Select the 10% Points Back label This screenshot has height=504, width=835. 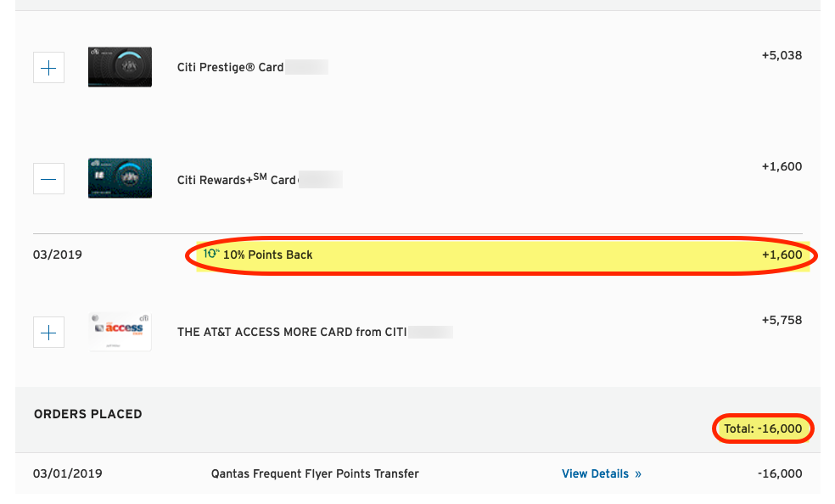click(x=267, y=255)
